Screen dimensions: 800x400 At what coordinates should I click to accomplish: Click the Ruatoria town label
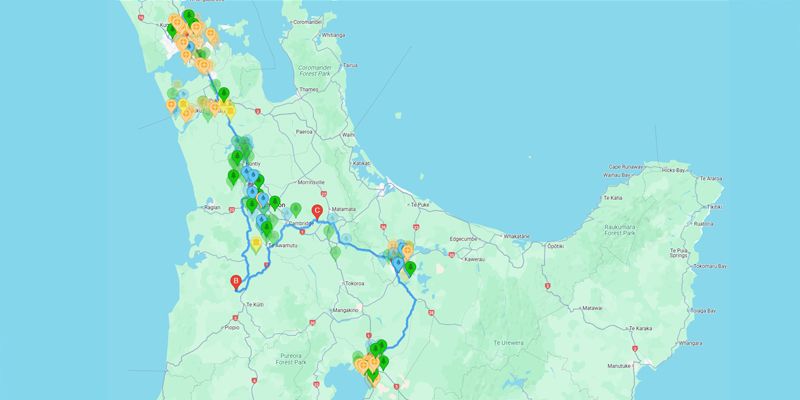click(705, 223)
